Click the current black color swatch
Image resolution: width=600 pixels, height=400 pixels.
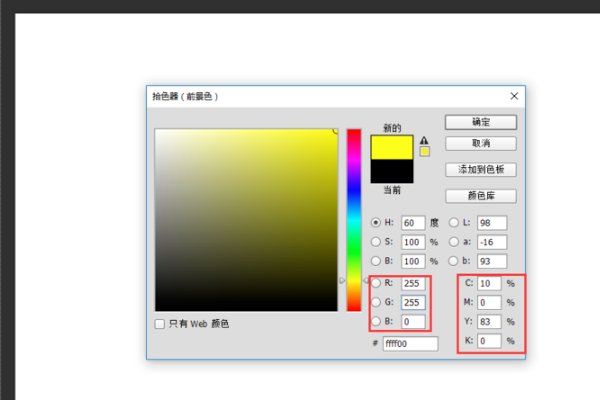point(391,171)
